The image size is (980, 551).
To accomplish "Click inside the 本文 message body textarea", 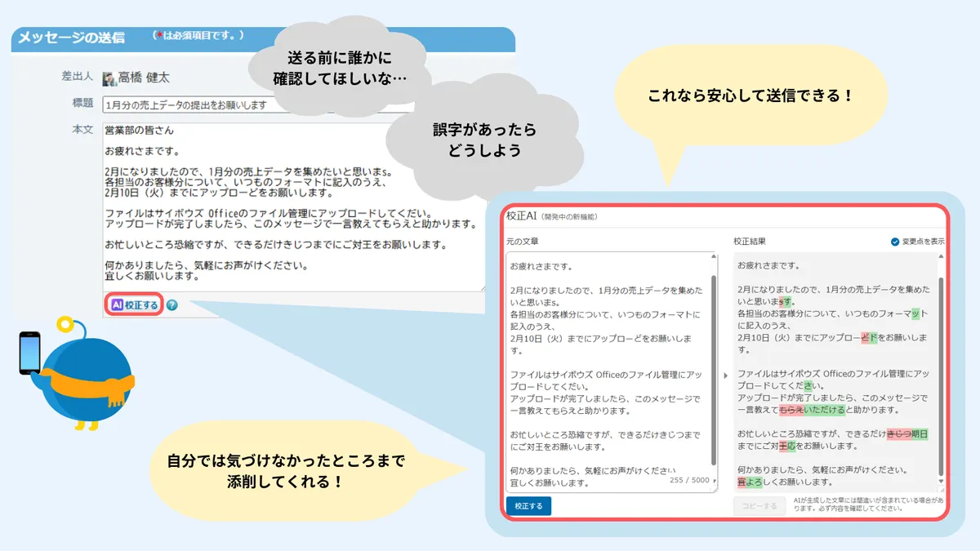I will (x=286, y=204).
